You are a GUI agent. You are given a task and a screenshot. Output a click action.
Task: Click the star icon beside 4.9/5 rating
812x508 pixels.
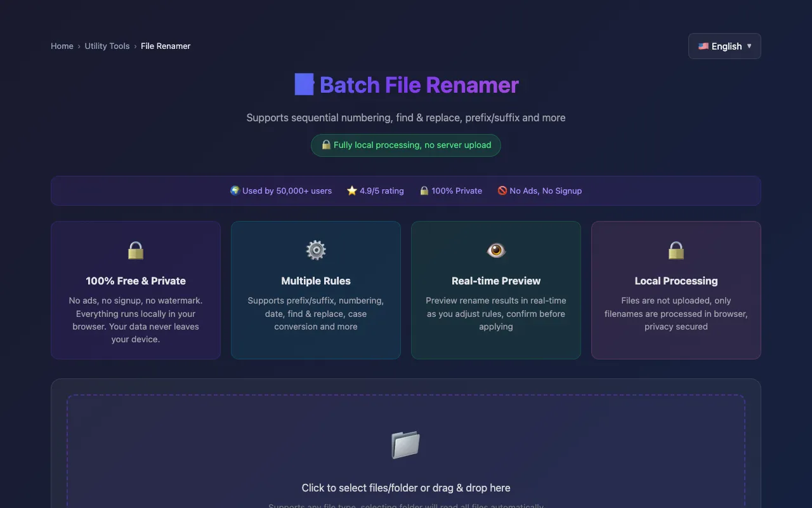[x=352, y=190]
